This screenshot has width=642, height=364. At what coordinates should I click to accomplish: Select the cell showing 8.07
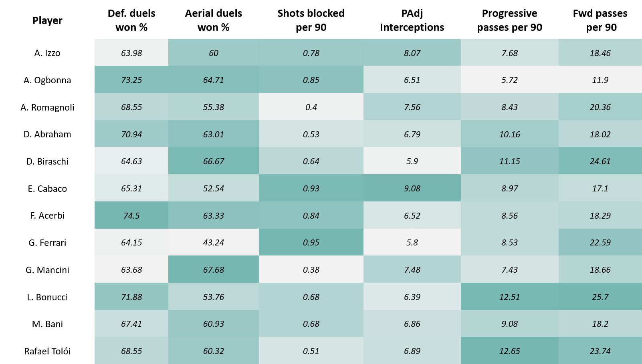(x=412, y=52)
